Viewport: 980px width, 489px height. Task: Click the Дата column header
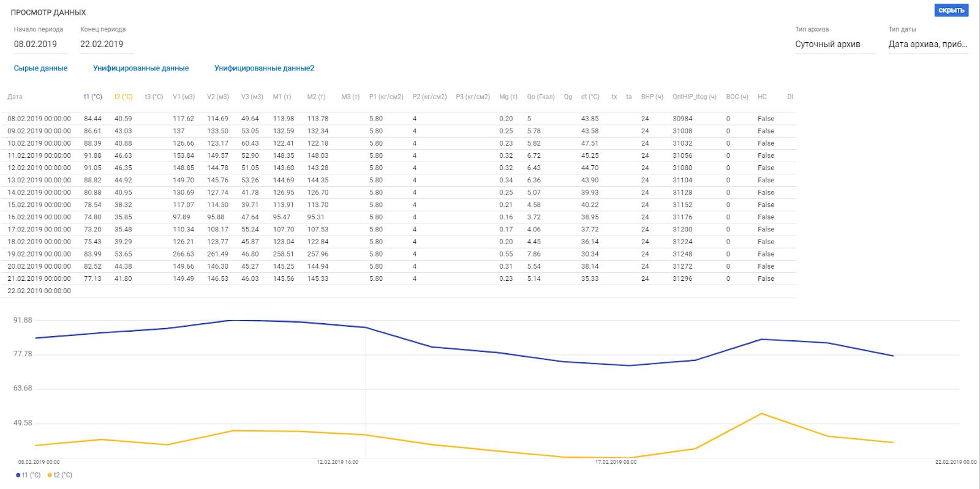[15, 97]
